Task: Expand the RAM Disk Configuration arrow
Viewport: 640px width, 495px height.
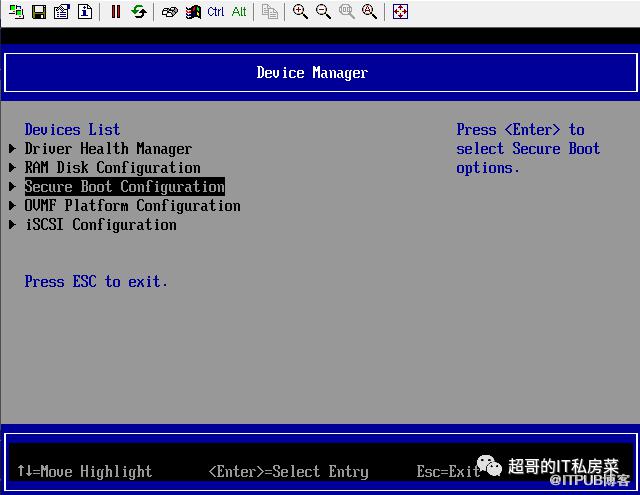Action: (13, 168)
